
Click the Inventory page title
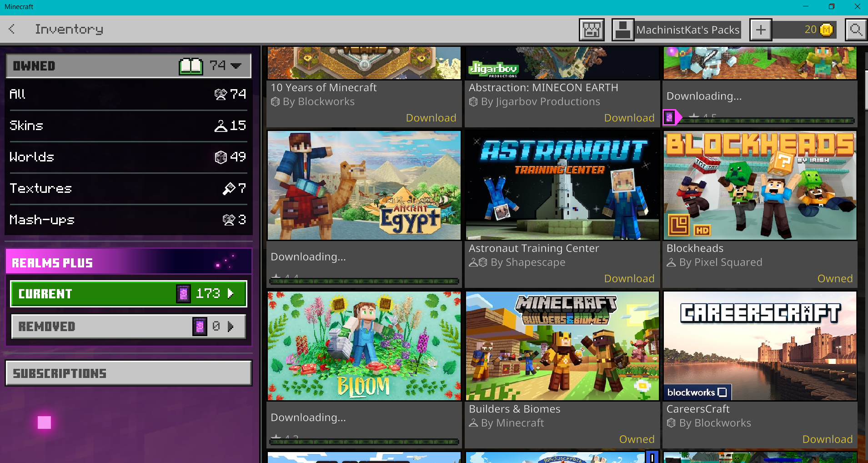pyautogui.click(x=69, y=30)
